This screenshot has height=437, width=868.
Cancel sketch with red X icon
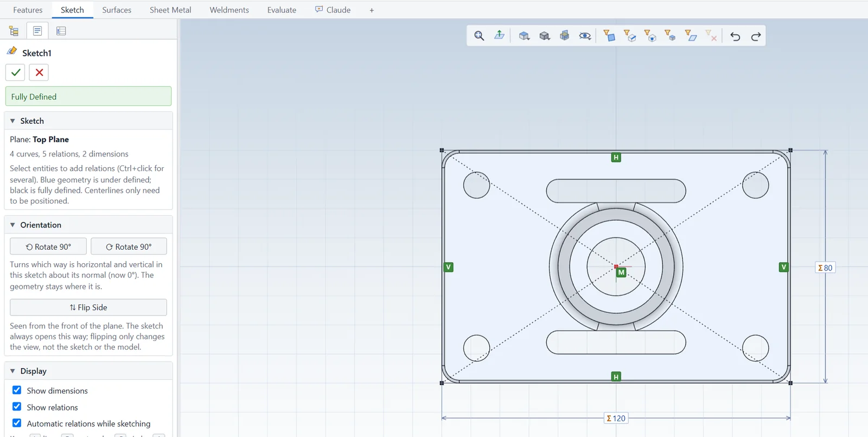pos(39,72)
